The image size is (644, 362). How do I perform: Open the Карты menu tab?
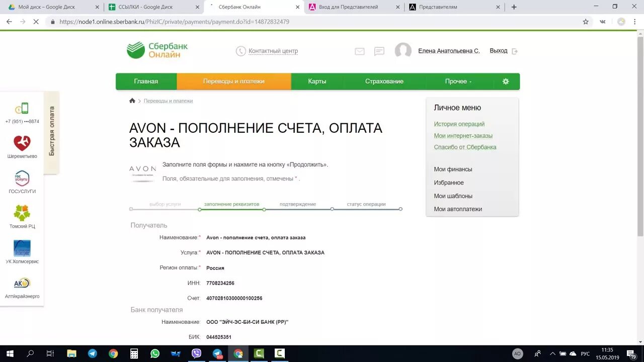(317, 81)
